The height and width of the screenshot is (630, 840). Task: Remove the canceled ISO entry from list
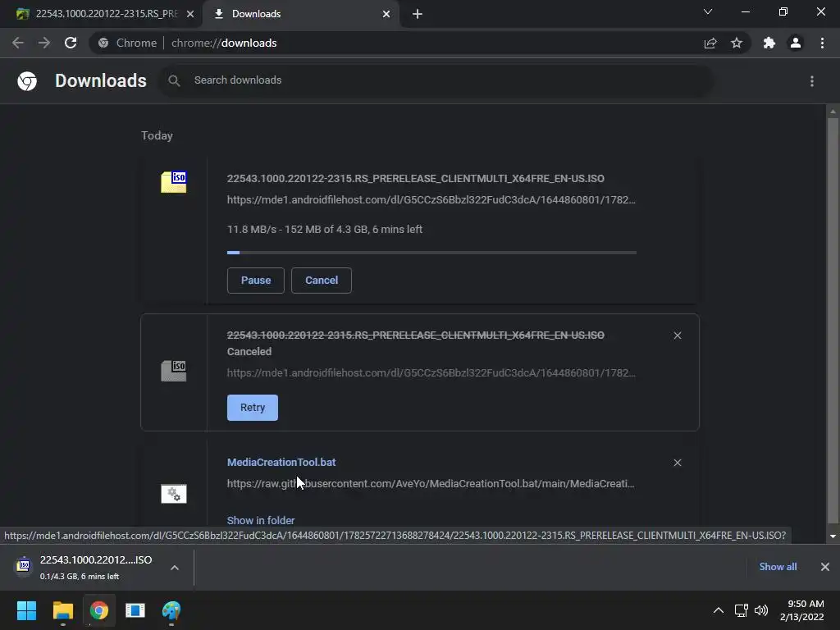click(678, 336)
